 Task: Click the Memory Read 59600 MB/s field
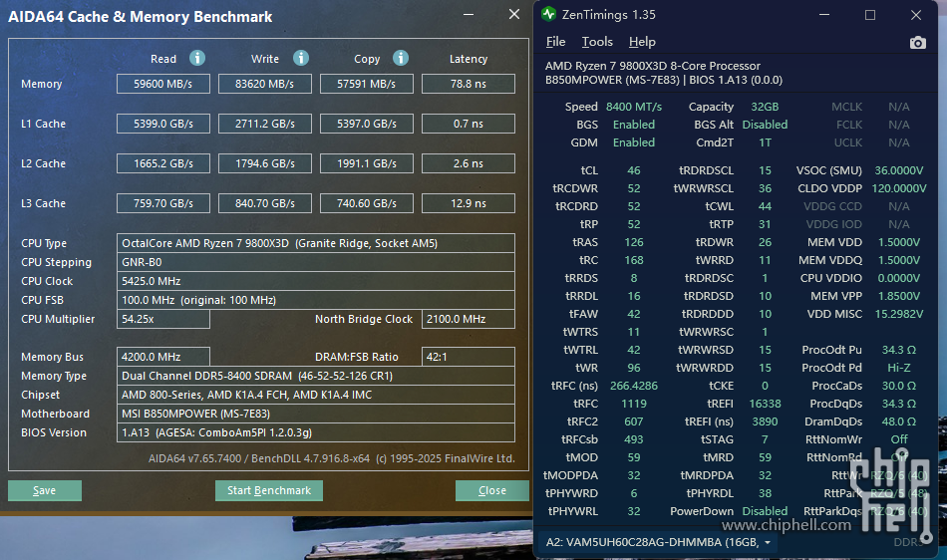(163, 85)
